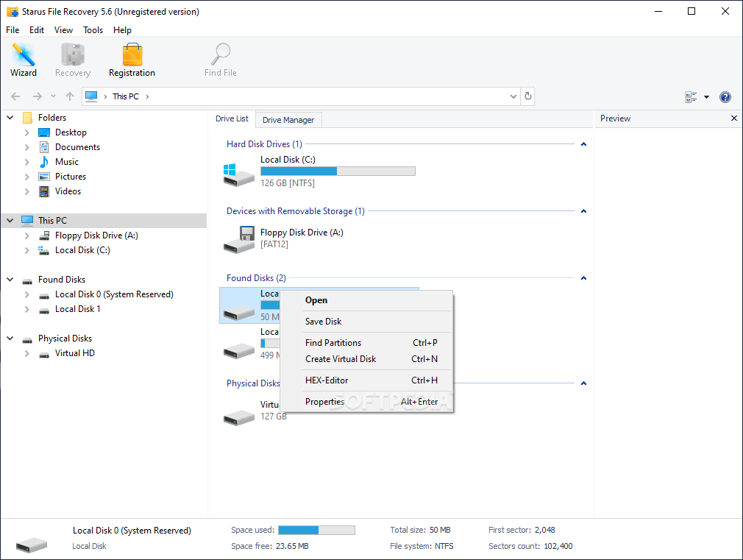Open Properties via the context menu
The width and height of the screenshot is (743, 560).
point(324,401)
